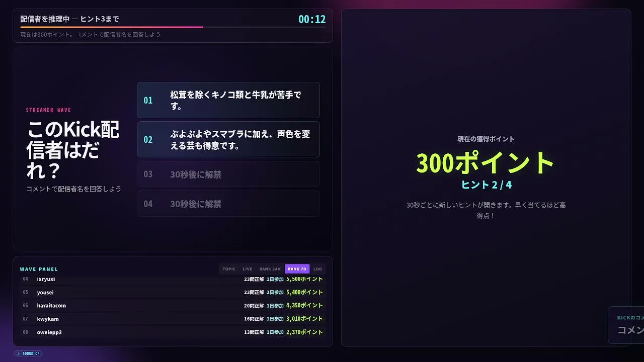Select ranking row haraitacom
644x362 pixels.
point(173,305)
